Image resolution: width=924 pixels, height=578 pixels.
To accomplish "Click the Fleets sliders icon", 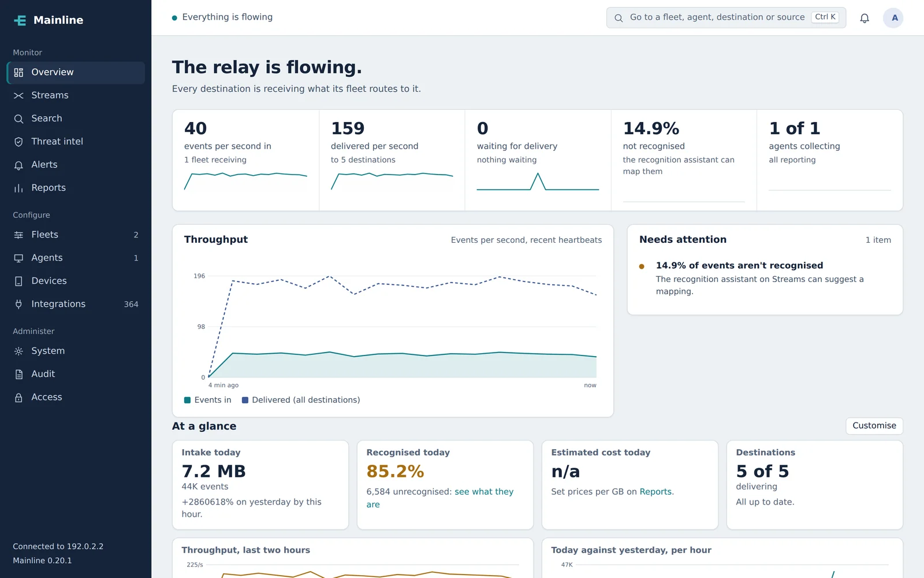I will pos(18,235).
